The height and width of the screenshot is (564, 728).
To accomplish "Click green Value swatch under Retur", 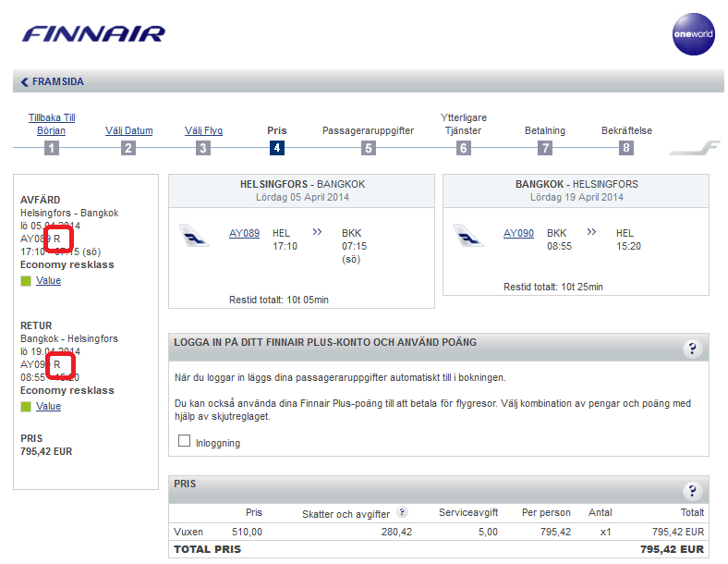I will click(x=26, y=406).
